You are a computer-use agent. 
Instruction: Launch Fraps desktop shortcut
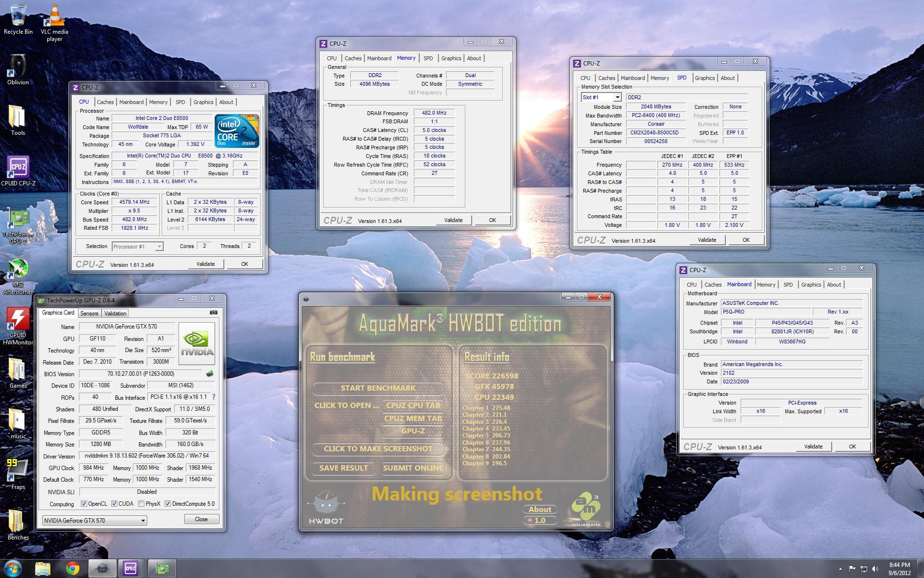coord(18,474)
